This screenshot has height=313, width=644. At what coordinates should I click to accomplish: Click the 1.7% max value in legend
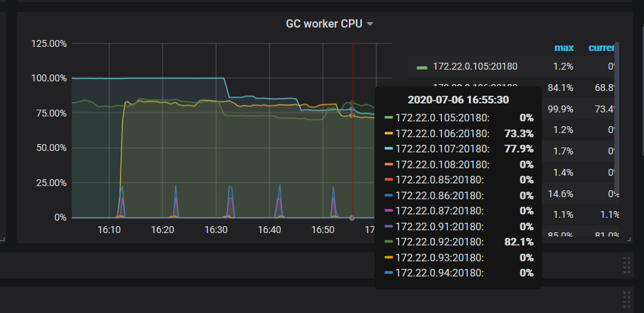point(563,152)
